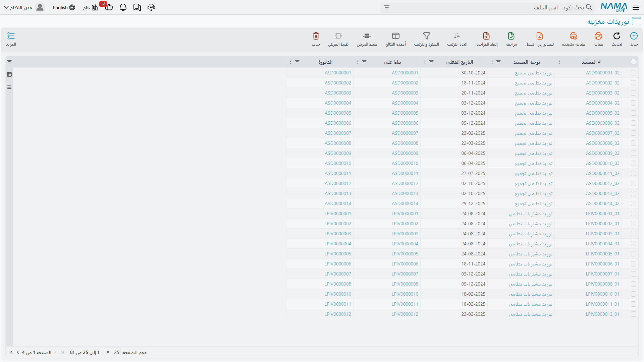
Task: Tick the checkbox for LPIV0000001_01
Action: pos(633,214)
